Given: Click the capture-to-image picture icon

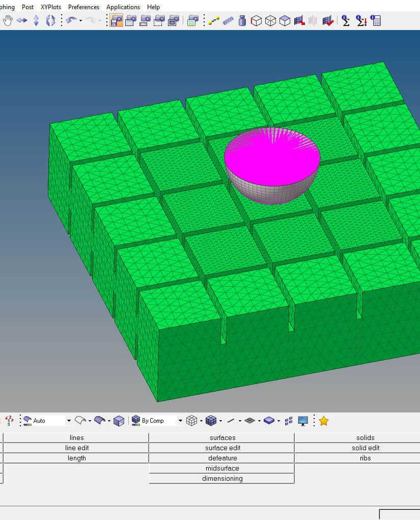Looking at the screenshot, I should (x=192, y=20).
